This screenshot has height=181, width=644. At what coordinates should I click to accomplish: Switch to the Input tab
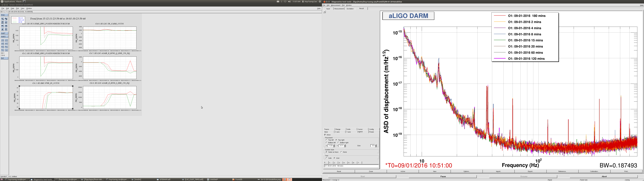click(328, 9)
